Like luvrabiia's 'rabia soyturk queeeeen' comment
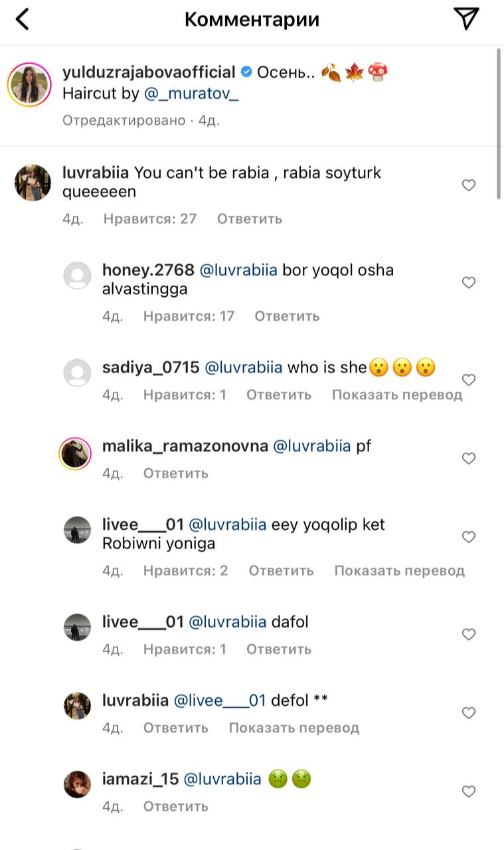Image resolution: width=504 pixels, height=850 pixels. (469, 185)
